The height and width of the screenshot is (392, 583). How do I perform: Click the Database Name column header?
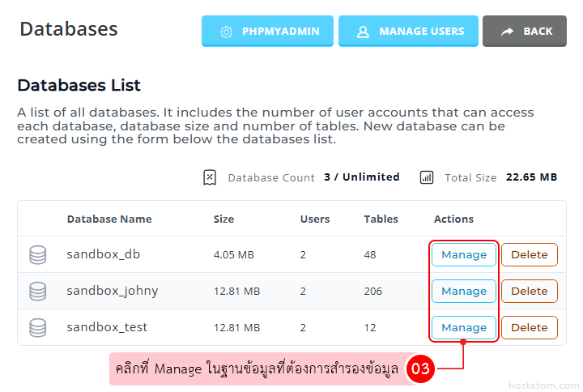click(x=109, y=219)
